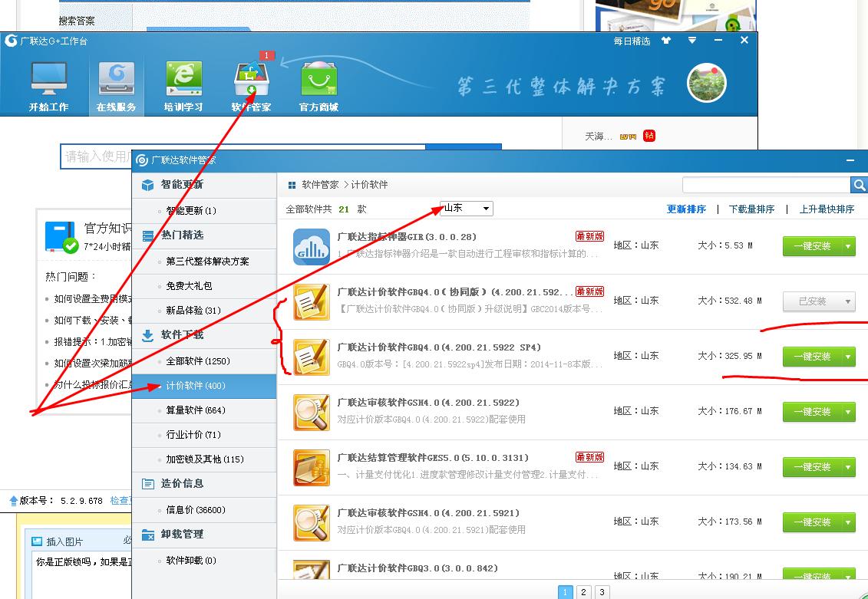Click the 审核软件GSH4.0 5921 magnifier icon
The height and width of the screenshot is (599, 868).
click(312, 523)
